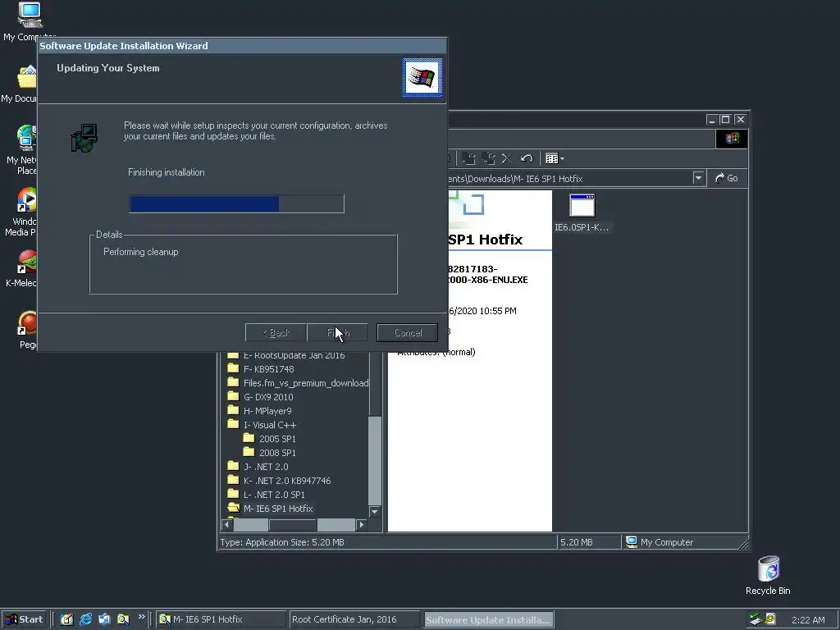Click the open-folder icon beside M- IE6 SP1 Hotfix
The height and width of the screenshot is (630, 840).
(x=233, y=508)
